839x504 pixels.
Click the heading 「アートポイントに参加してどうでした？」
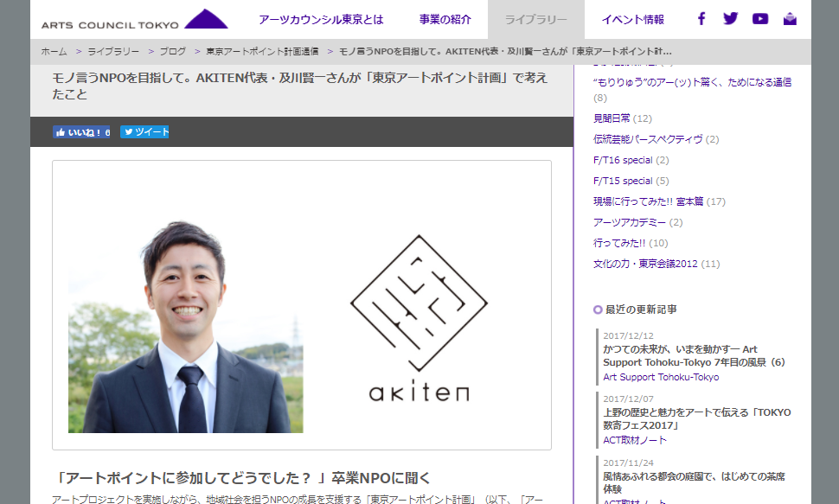pyautogui.click(x=241, y=478)
